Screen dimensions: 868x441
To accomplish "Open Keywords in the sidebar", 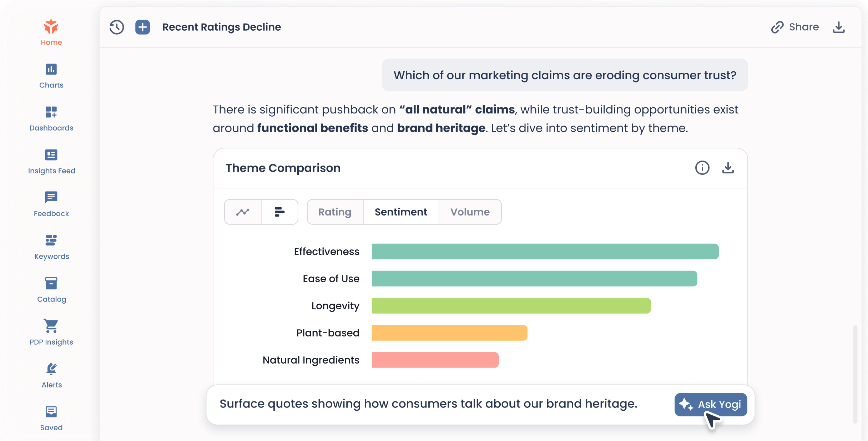I will pyautogui.click(x=51, y=247).
